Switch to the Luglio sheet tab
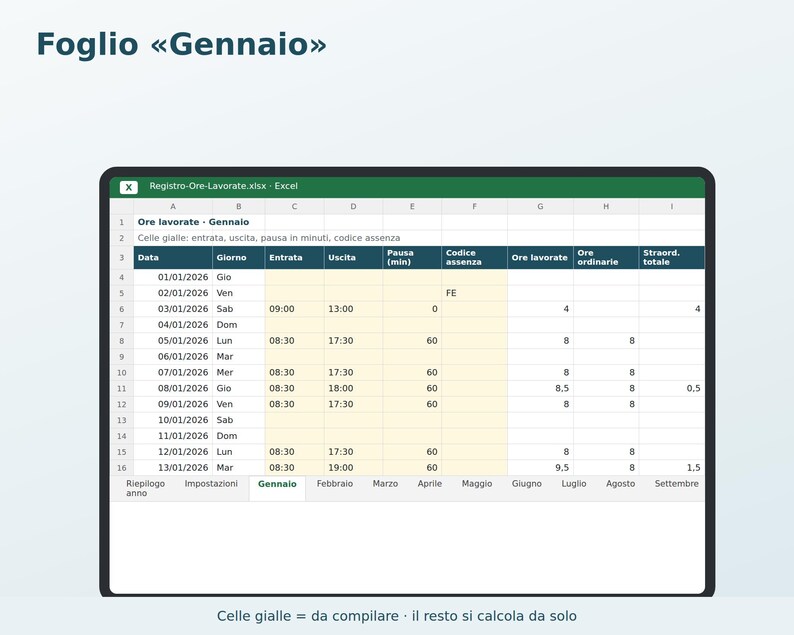Viewport: 794px width, 635px height. point(574,484)
